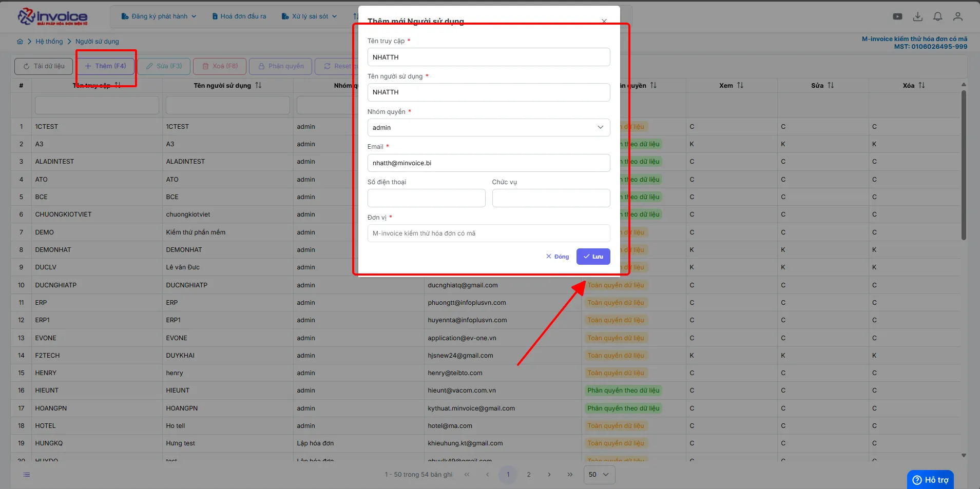This screenshot has width=980, height=489.
Task: Open the Hoá đơn đầu ra menu
Action: point(239,16)
